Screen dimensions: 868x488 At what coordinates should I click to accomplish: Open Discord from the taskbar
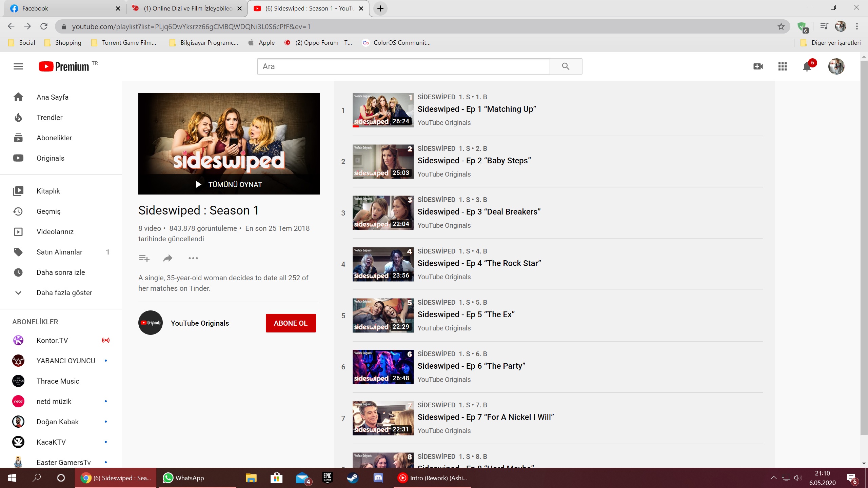378,478
